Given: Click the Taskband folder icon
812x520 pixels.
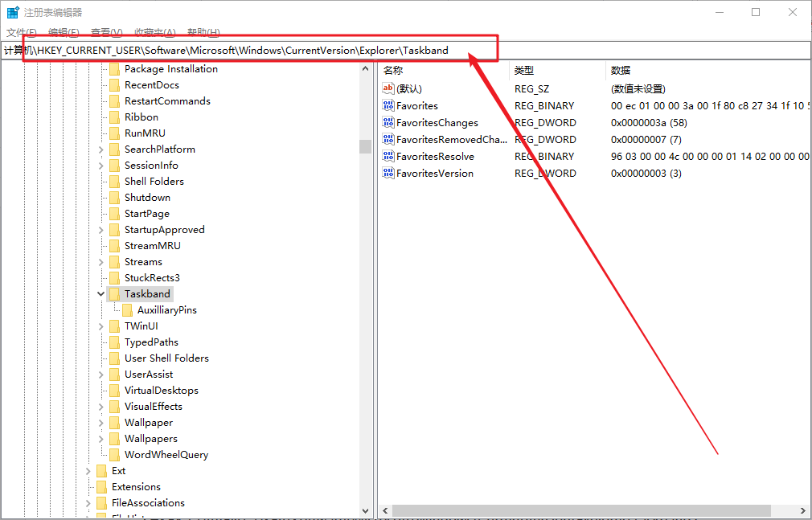Looking at the screenshot, I should click(114, 294).
